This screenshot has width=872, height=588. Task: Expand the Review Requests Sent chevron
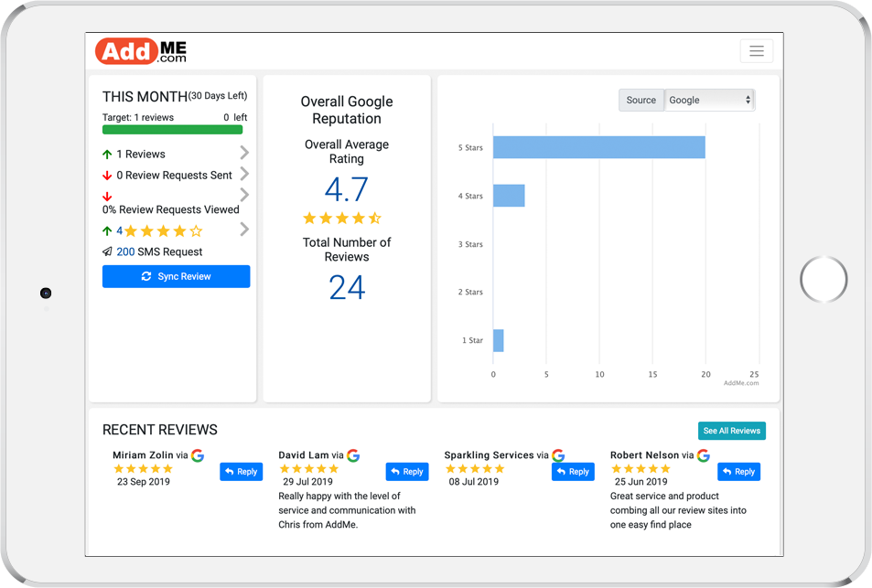pos(244,174)
